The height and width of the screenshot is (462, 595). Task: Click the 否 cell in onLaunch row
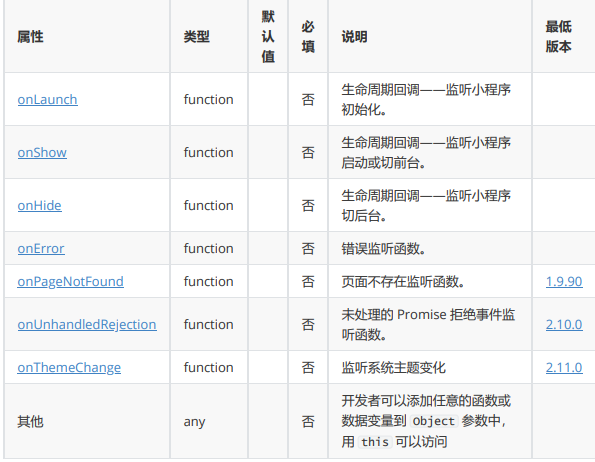[308, 99]
